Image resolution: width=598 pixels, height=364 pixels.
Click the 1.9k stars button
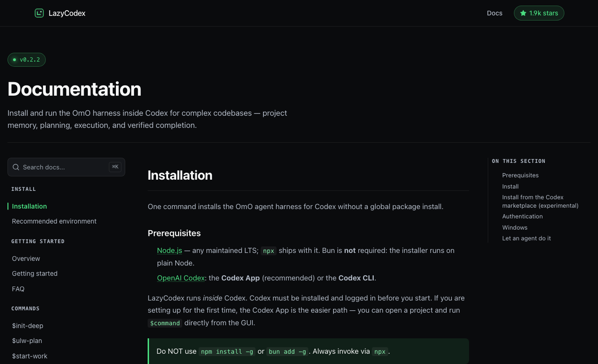tap(539, 13)
